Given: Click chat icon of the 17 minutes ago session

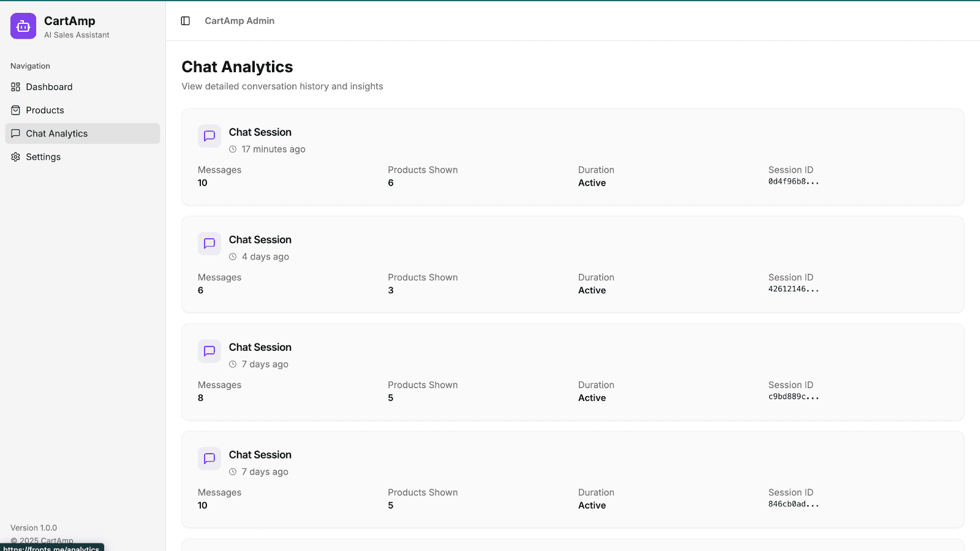Looking at the screenshot, I should coord(209,136).
